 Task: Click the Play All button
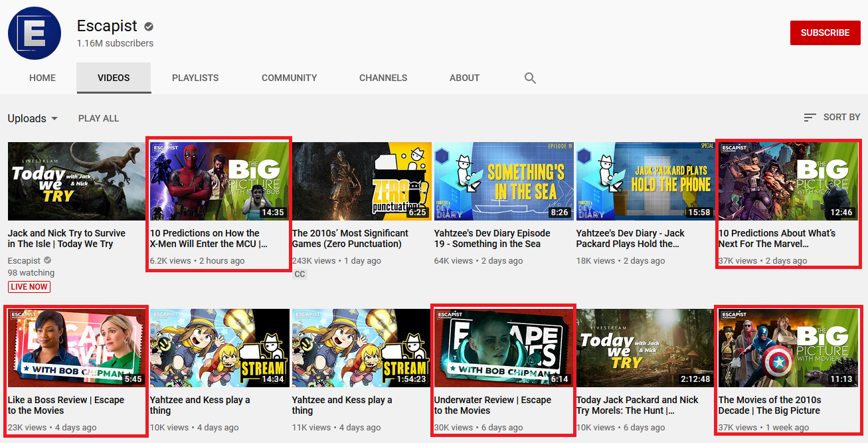tap(98, 118)
